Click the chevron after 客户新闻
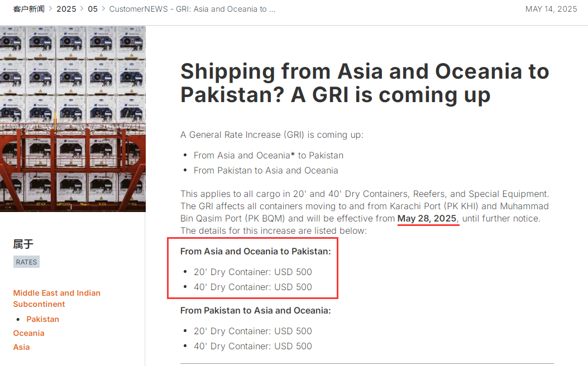 (x=50, y=9)
